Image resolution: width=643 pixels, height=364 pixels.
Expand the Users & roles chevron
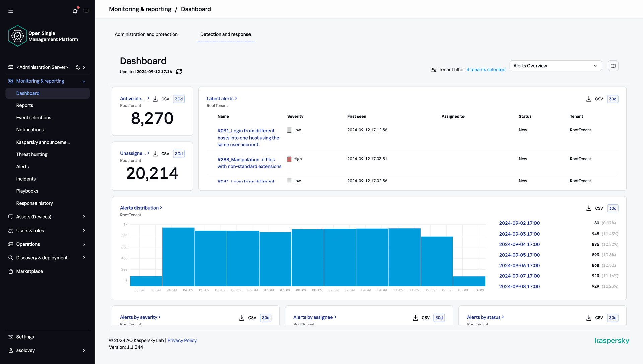[84, 231]
